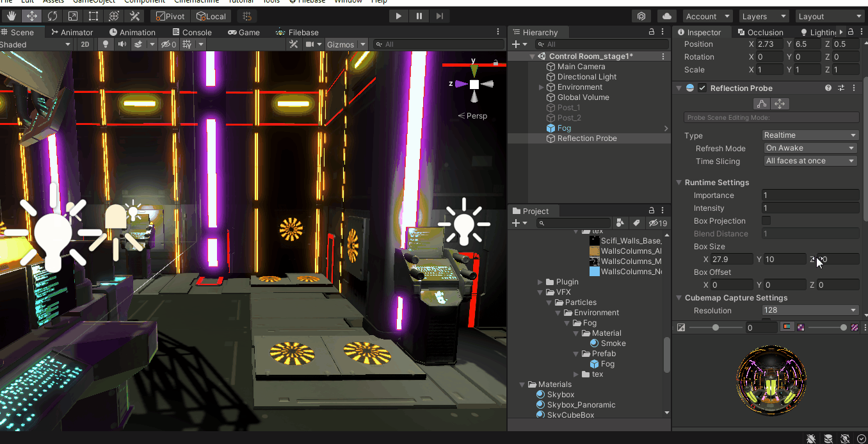
Task: Select the Hand tool in toolbar
Action: click(x=12, y=16)
